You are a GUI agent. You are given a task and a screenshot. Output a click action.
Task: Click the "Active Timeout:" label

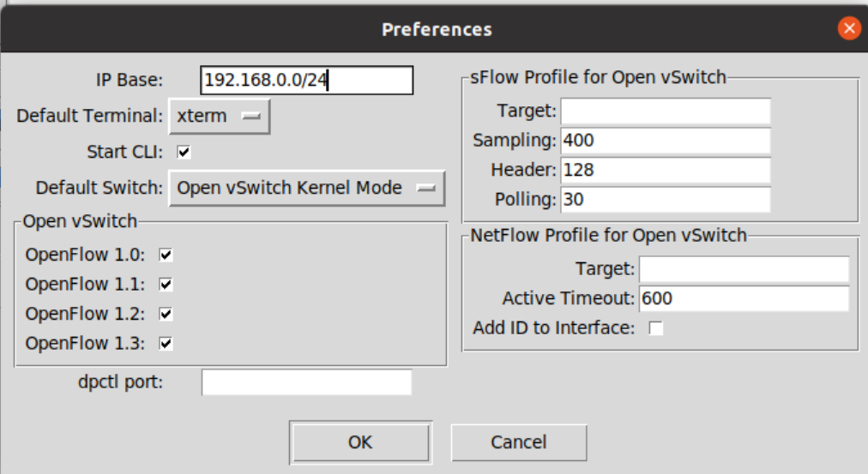569,298
